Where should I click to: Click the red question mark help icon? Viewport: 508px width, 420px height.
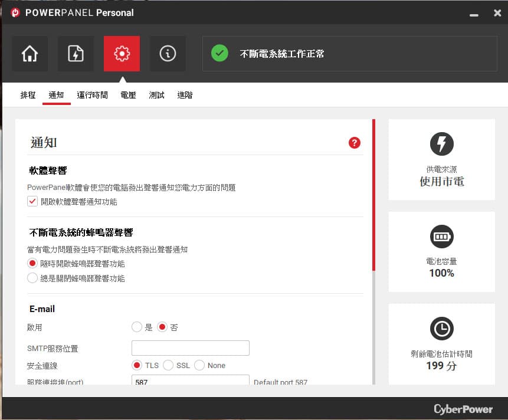355,143
